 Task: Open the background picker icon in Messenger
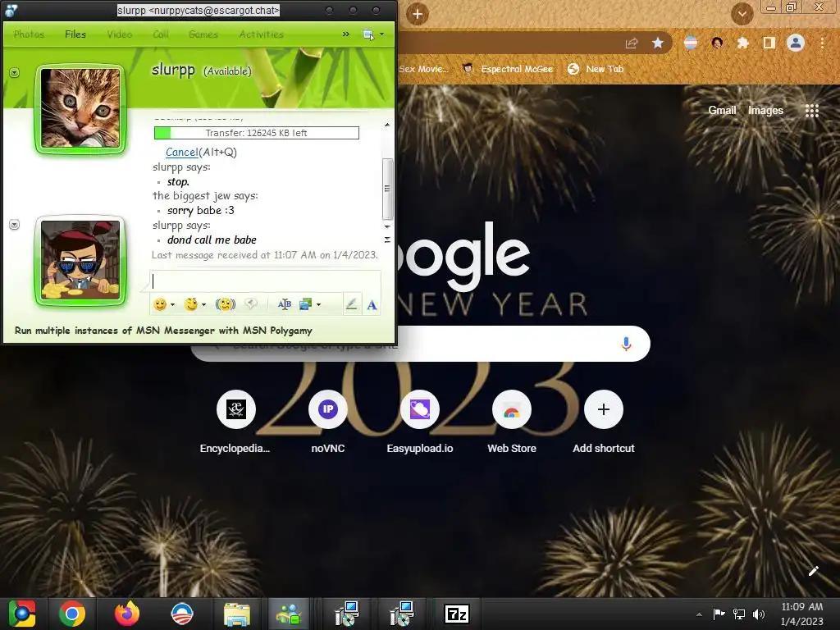click(305, 304)
